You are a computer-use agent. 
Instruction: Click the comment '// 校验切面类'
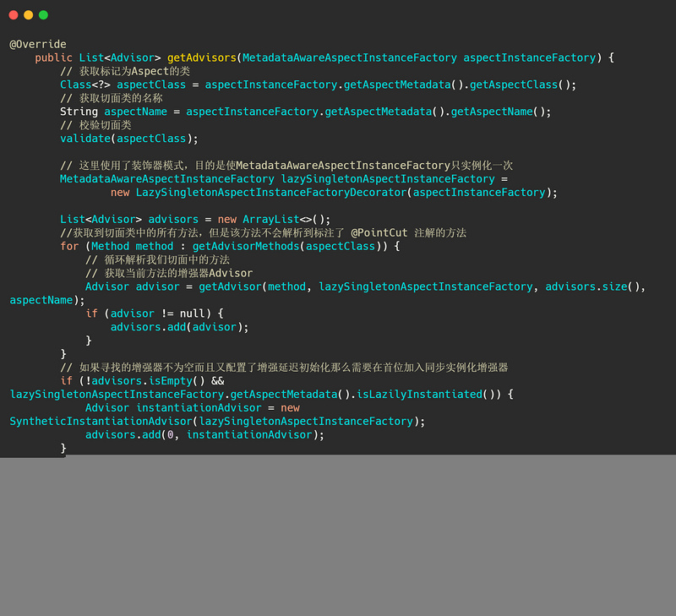pos(95,125)
